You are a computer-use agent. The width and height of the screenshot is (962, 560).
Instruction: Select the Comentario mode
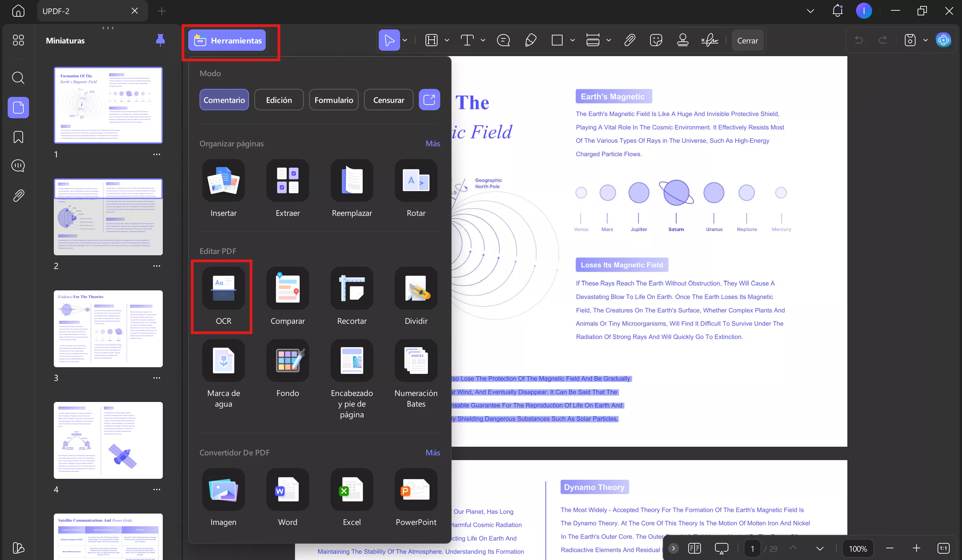(x=224, y=100)
